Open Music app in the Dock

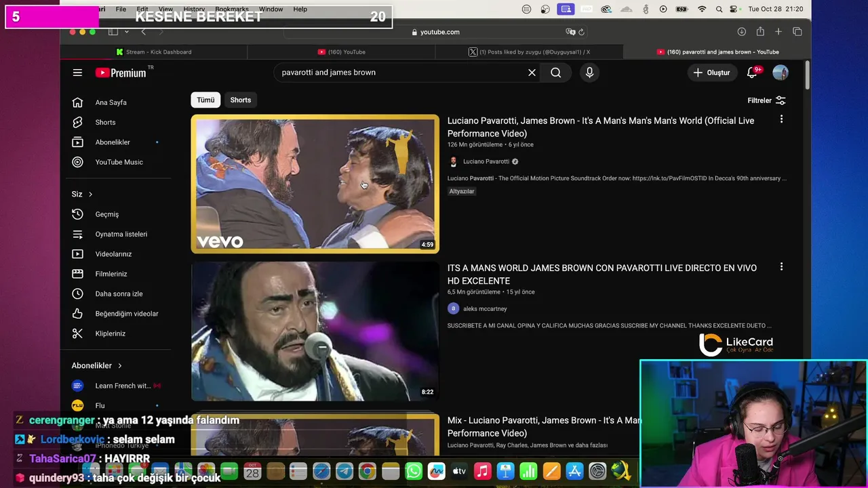(482, 471)
